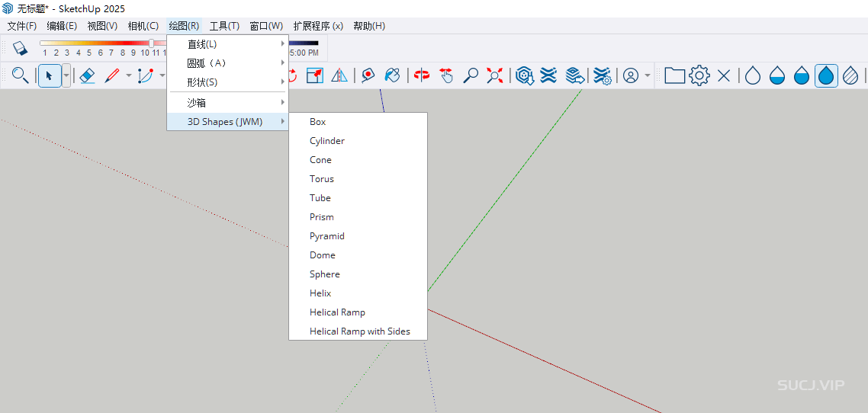Create a Dome via the submenu

[x=358, y=255]
